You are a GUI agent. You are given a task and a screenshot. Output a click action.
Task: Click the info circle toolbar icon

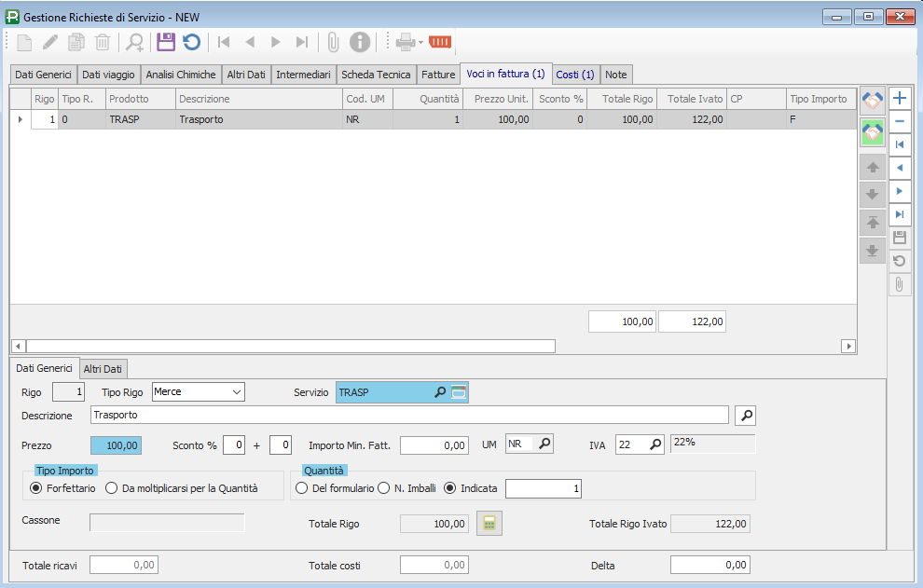[360, 42]
